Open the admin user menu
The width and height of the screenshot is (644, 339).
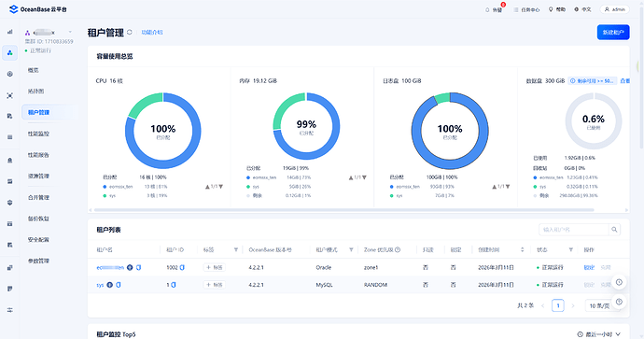(x=615, y=9)
